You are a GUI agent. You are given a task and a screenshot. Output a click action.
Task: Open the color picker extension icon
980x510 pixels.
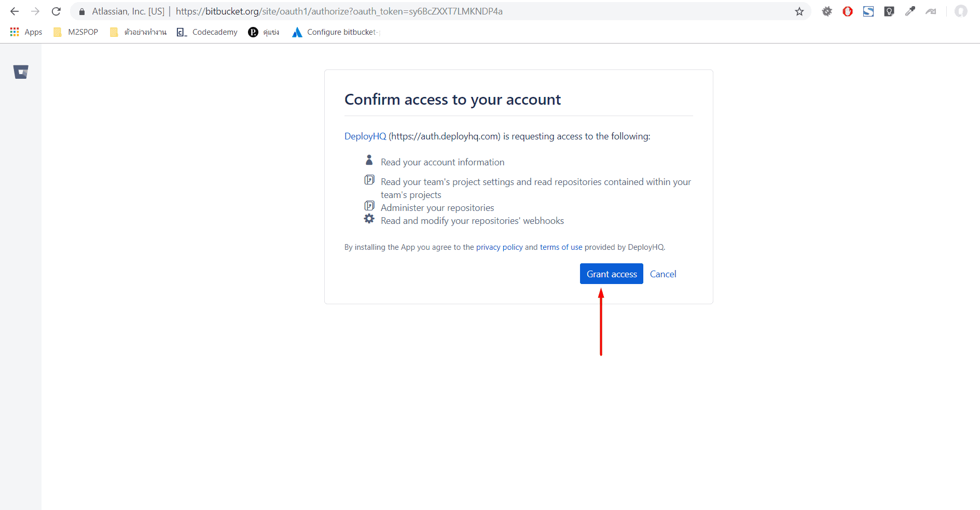point(910,11)
